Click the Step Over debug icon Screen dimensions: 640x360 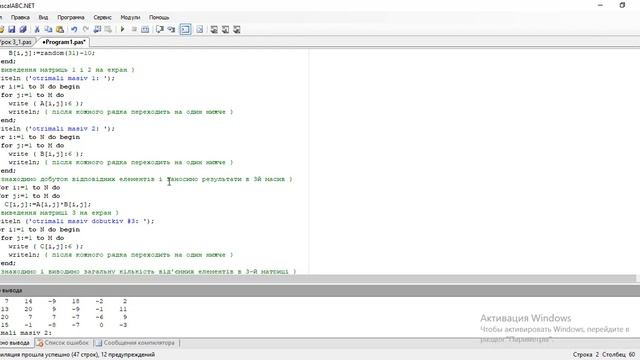(160, 29)
